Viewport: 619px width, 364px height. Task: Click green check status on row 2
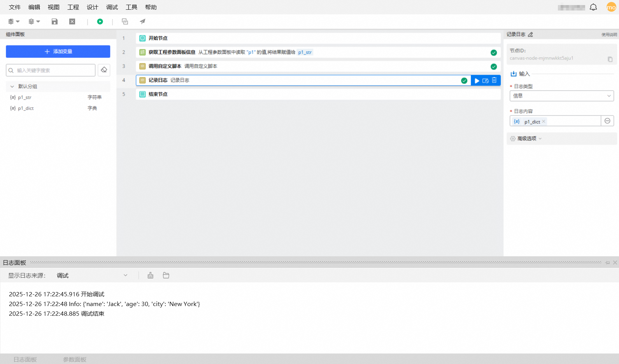(x=494, y=52)
